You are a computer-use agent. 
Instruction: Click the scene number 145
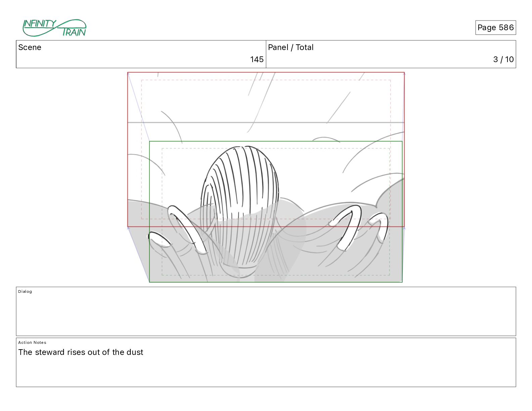257,59
